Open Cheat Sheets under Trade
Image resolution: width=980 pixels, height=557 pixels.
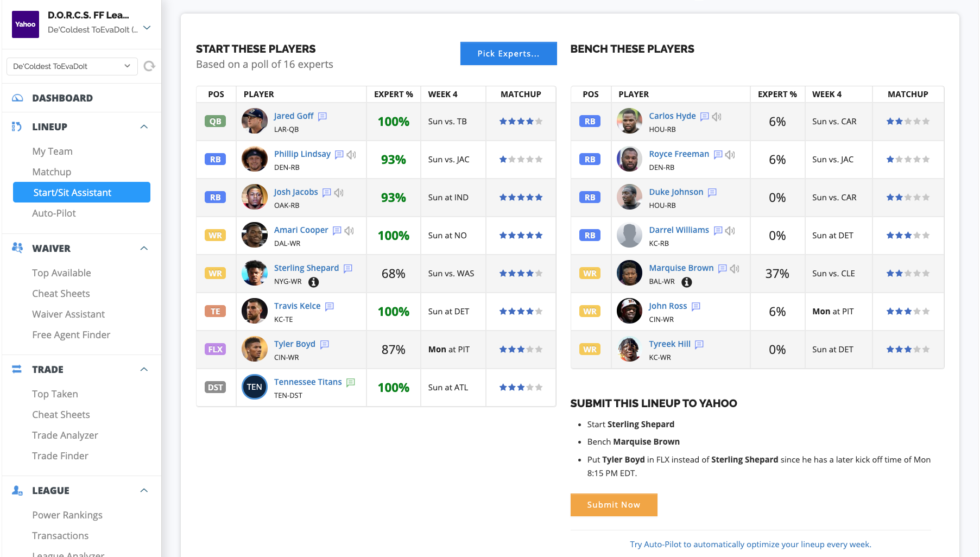point(61,415)
